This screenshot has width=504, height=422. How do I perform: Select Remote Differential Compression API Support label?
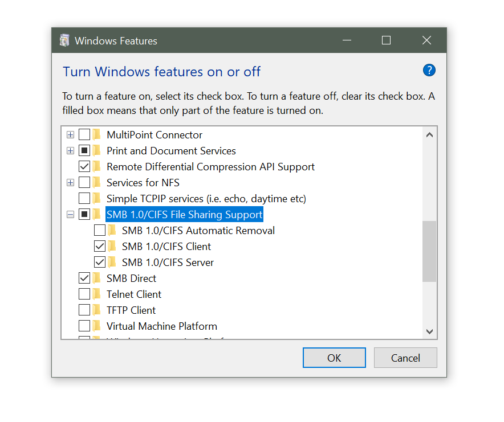(210, 167)
